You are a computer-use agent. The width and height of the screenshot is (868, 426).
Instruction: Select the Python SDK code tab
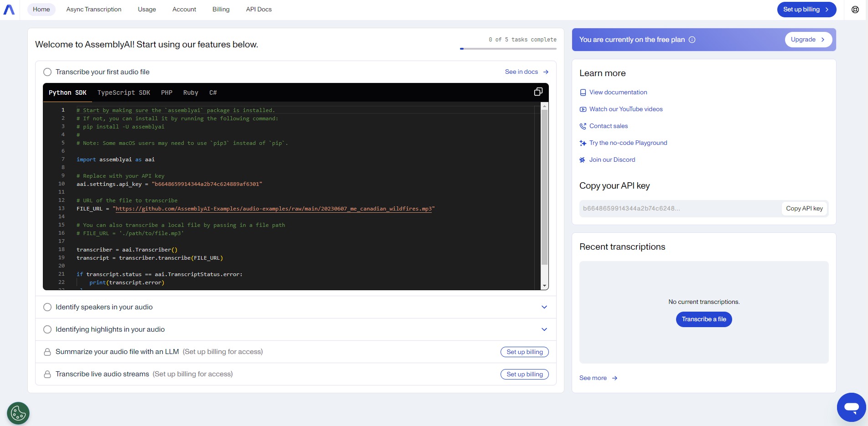tap(67, 92)
